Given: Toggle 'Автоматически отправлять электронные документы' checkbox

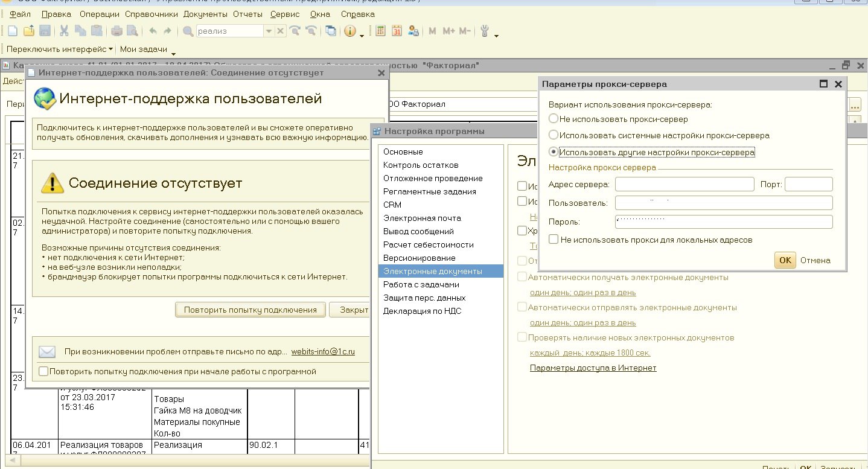Looking at the screenshot, I should click(522, 307).
